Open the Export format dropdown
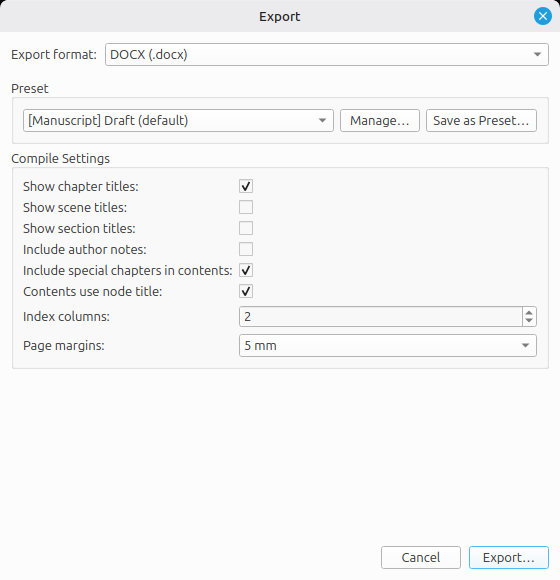 point(327,55)
